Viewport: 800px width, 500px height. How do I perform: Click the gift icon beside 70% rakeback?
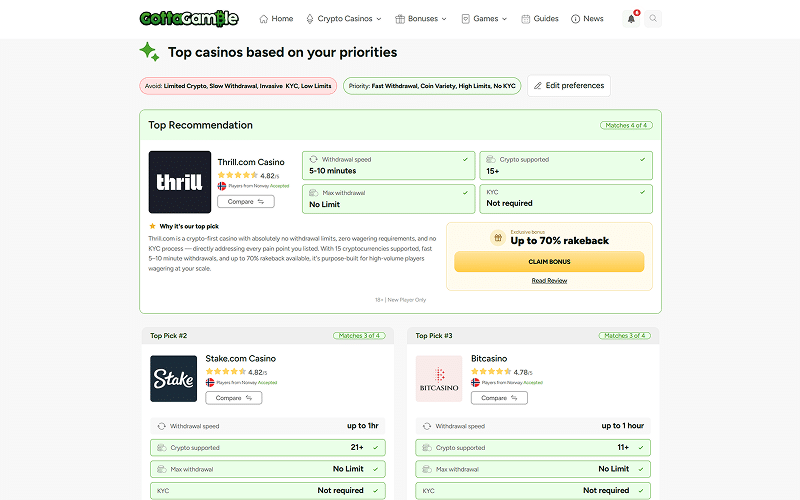(498, 238)
